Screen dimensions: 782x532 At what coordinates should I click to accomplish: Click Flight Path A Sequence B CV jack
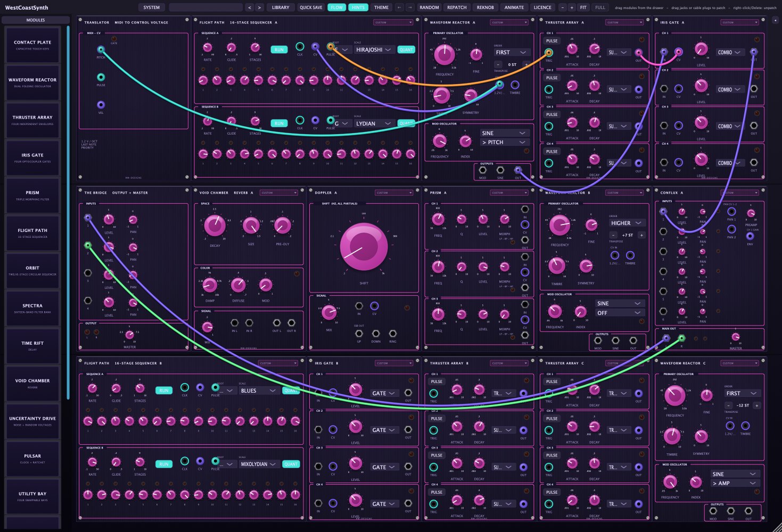pyautogui.click(x=315, y=120)
